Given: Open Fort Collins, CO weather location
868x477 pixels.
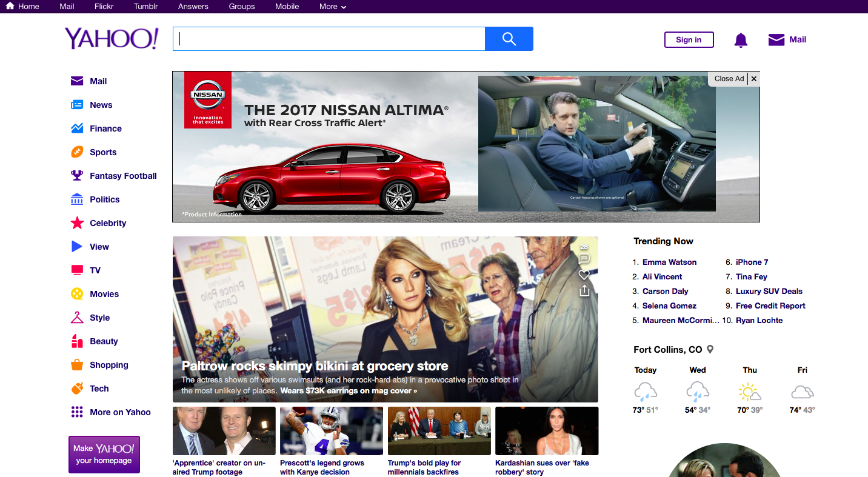Looking at the screenshot, I should coord(668,350).
